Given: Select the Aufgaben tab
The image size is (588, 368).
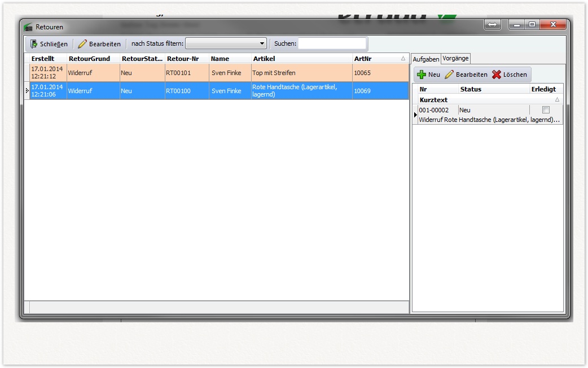Looking at the screenshot, I should (425, 59).
